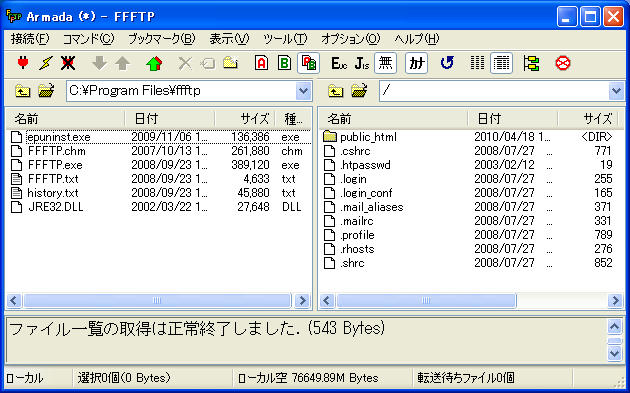Image resolution: width=630 pixels, height=393 pixels.
Task: Open the ブックマーク(B) menu
Action: pos(162,39)
